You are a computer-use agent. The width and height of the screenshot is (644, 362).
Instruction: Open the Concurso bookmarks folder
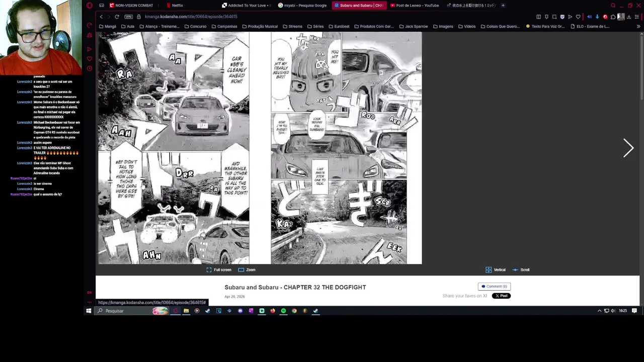[195, 26]
